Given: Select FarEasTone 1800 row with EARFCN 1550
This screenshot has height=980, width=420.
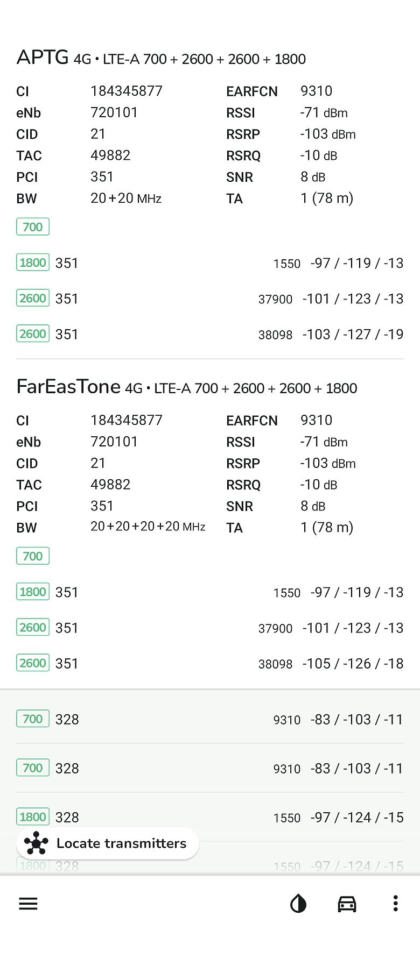Looking at the screenshot, I should coord(210,592).
